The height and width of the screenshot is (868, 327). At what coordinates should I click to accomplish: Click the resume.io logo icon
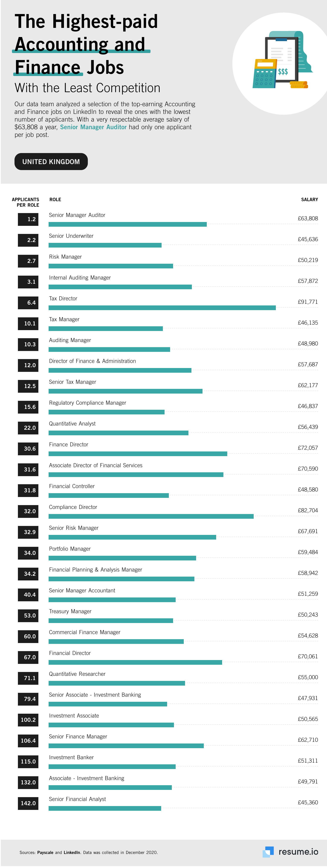(268, 851)
